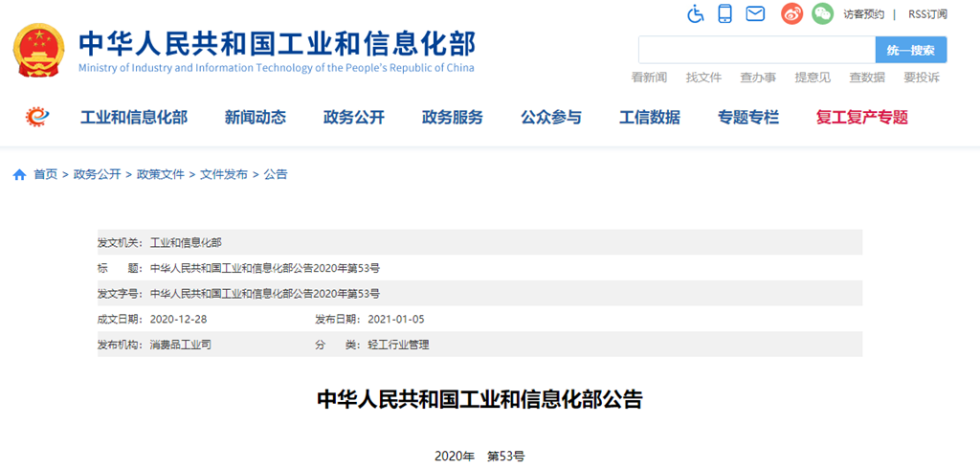980x469 pixels.
Task: Open the 政务公开 navigation menu
Action: (x=353, y=118)
